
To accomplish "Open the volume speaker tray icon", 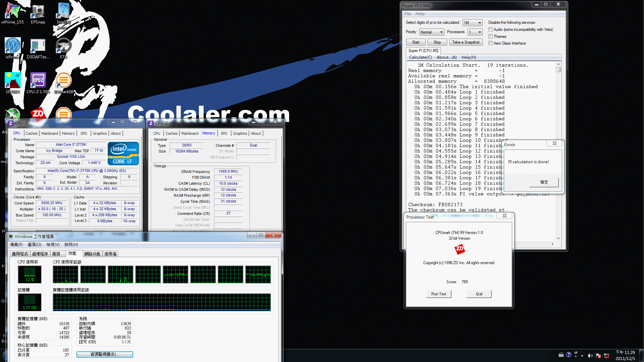I will click(590, 356).
